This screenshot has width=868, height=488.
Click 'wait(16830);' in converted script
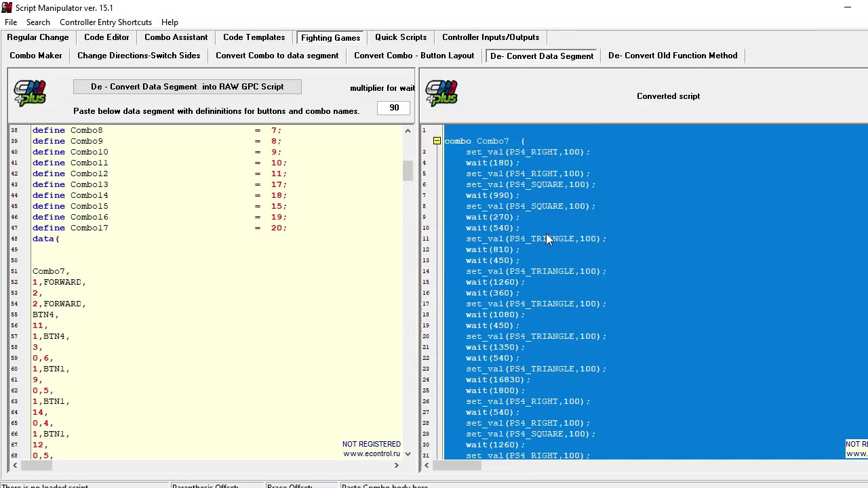(x=498, y=380)
